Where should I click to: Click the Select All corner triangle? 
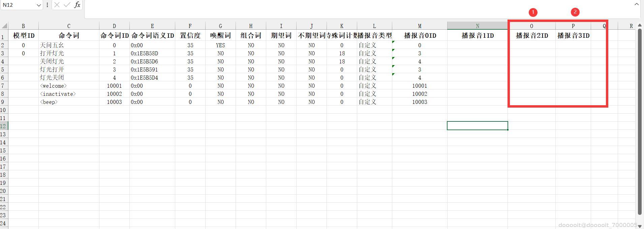pyautogui.click(x=4, y=26)
